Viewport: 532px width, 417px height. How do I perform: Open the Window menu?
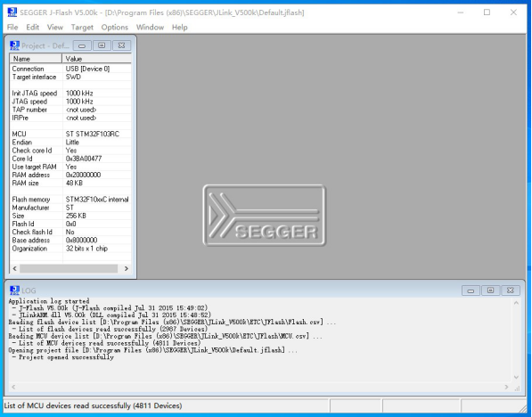click(x=150, y=27)
